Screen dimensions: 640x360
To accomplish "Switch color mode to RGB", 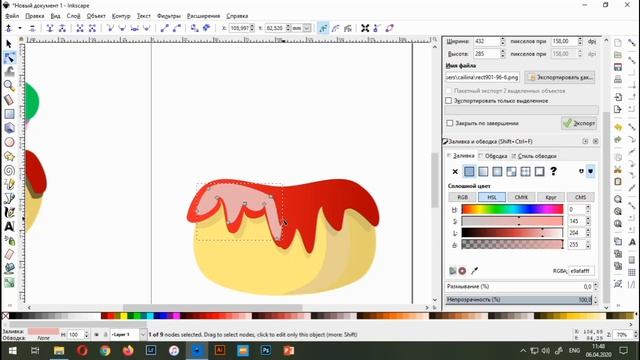I will coord(462,197).
